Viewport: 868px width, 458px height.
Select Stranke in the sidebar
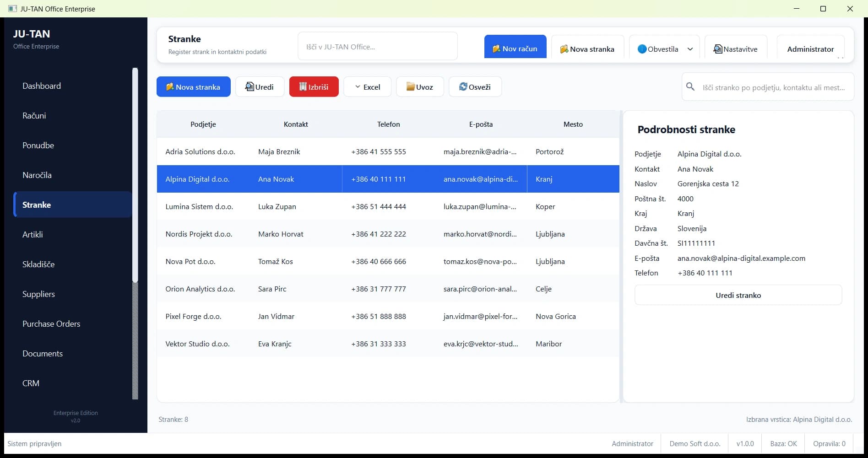73,205
